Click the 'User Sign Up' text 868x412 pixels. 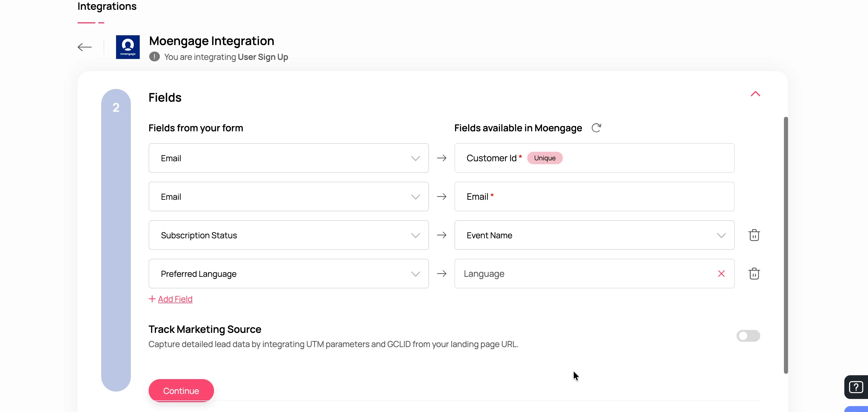pos(263,57)
